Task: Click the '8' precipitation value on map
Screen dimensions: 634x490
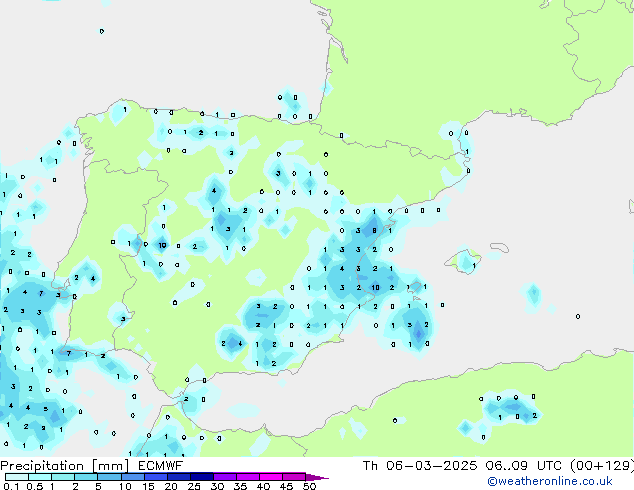Action: click(x=374, y=230)
